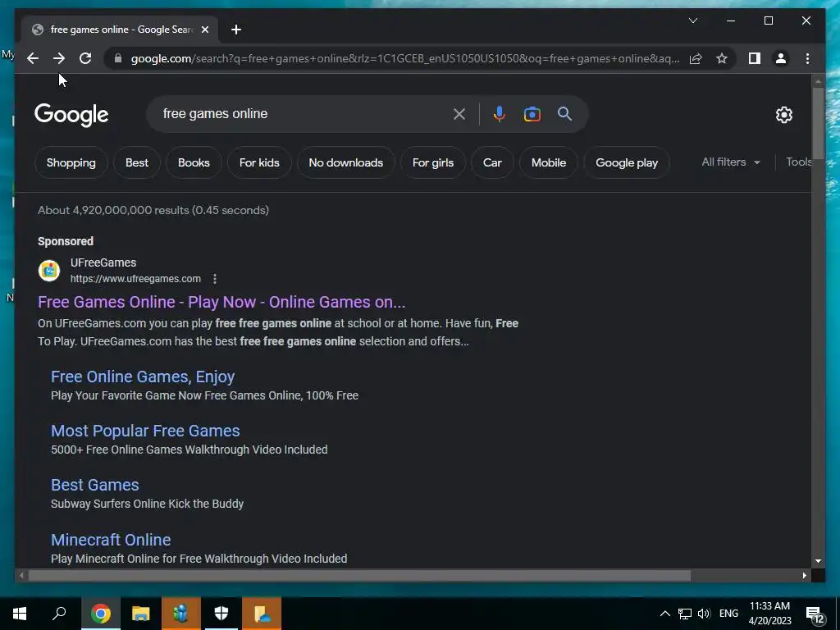Open File Explorer from the taskbar
The image size is (840, 630).
[141, 614]
